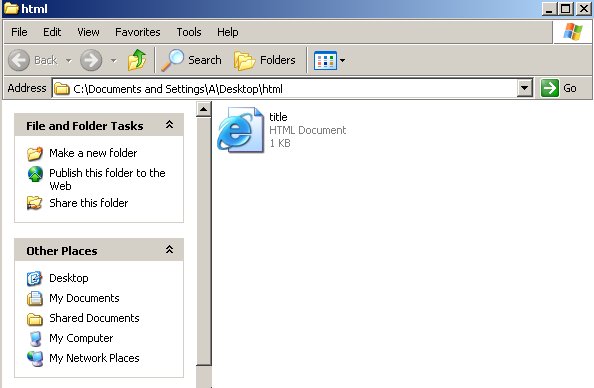The width and height of the screenshot is (594, 388).
Task: Click the Forward arrow icon
Action: coord(91,60)
